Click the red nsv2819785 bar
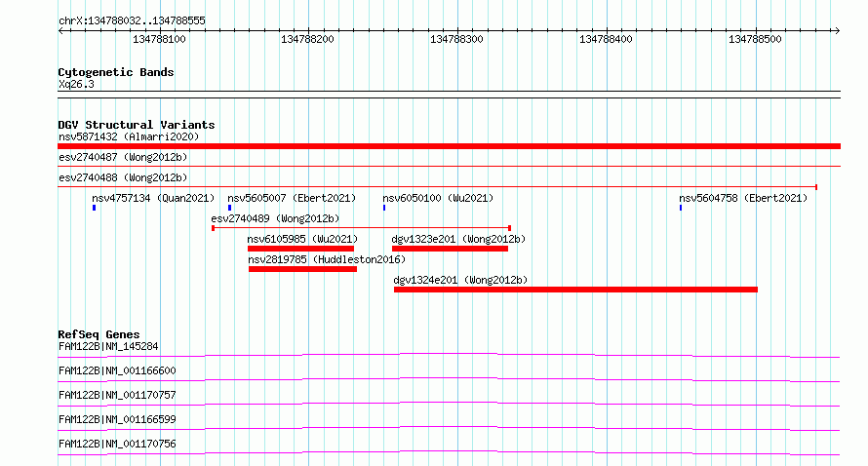Screen dimensions: 868x466 click(302, 269)
